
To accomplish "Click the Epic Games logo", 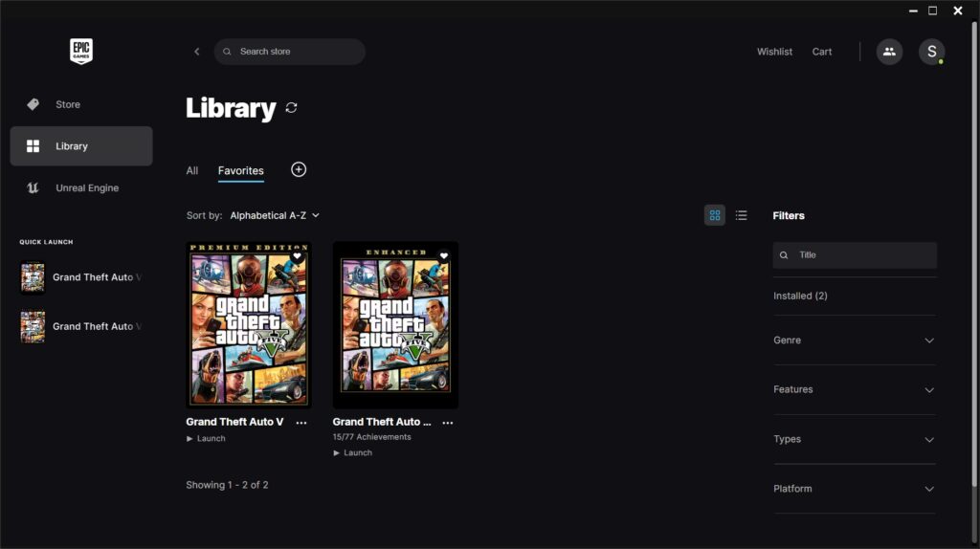I will point(81,52).
